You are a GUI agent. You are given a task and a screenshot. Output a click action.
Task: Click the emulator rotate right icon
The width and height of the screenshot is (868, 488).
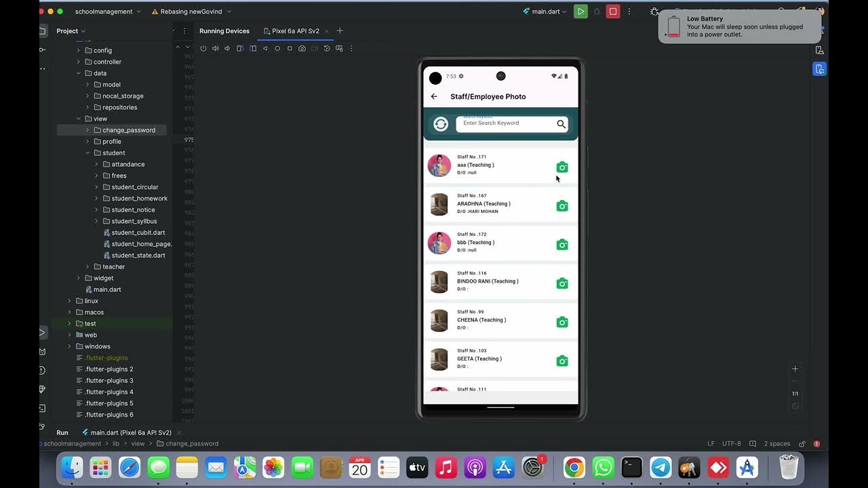pyautogui.click(x=253, y=49)
